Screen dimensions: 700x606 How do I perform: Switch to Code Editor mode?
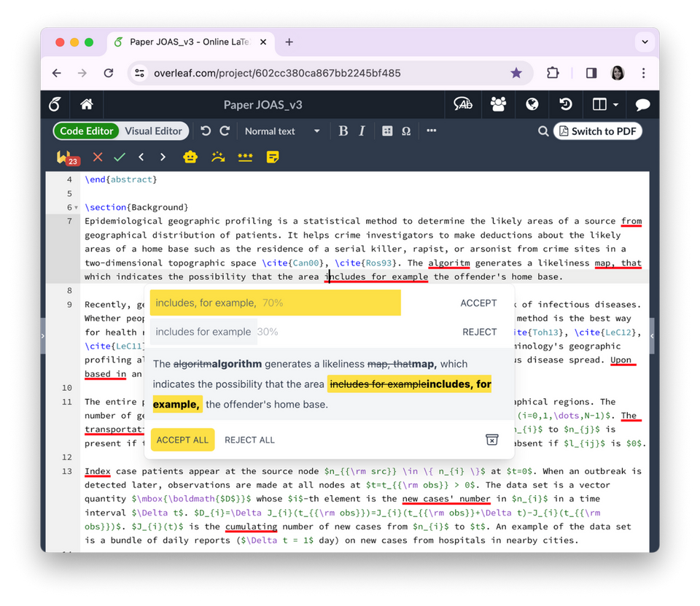86,131
